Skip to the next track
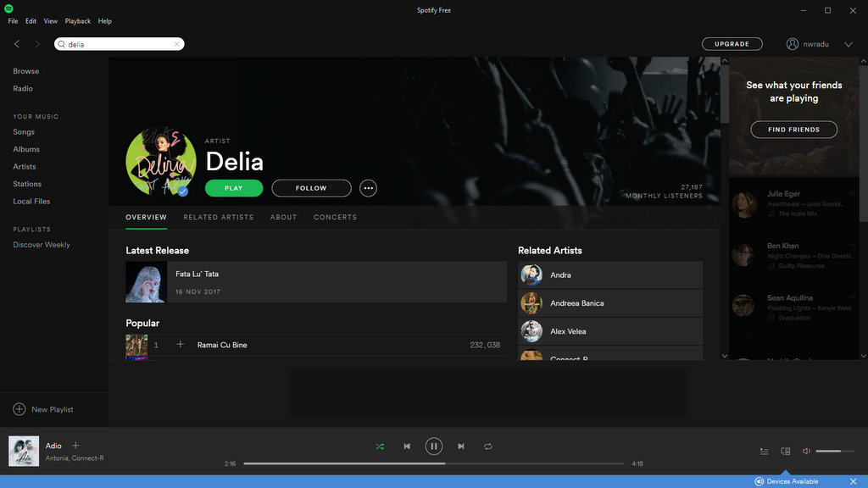Viewport: 868px width, 488px height. (460, 446)
